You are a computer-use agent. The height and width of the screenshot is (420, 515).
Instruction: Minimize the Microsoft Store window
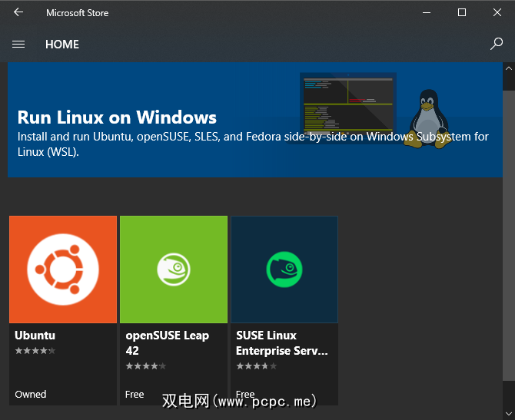pos(427,12)
